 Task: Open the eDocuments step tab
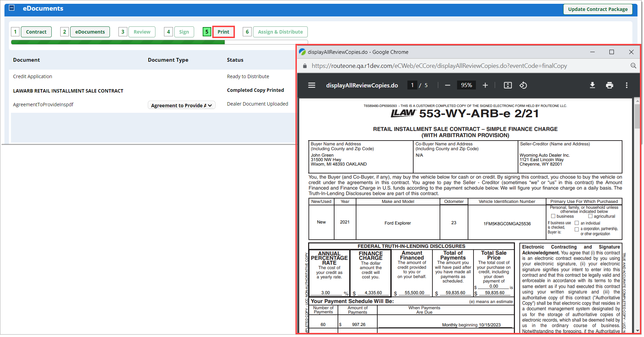coord(90,32)
